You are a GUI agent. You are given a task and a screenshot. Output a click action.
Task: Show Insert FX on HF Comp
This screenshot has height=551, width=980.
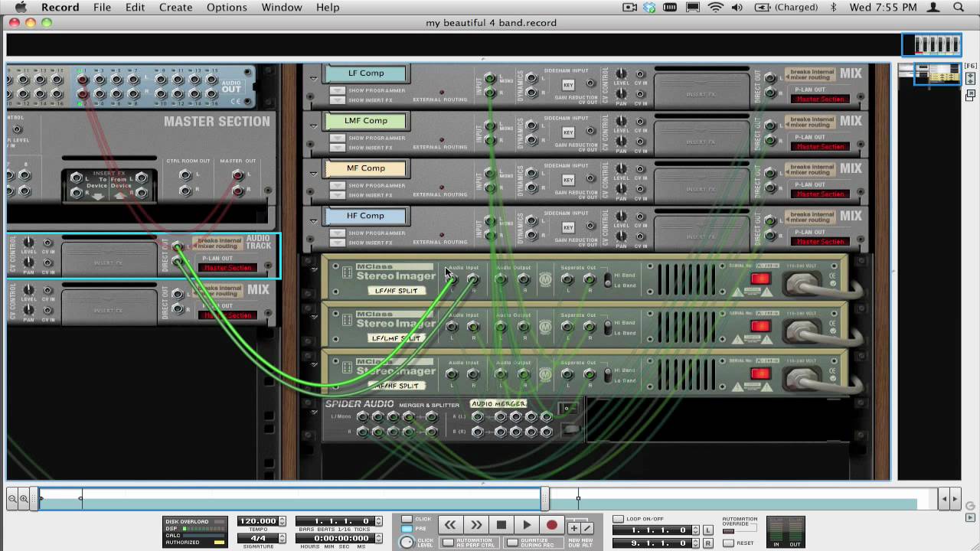pyautogui.click(x=337, y=242)
